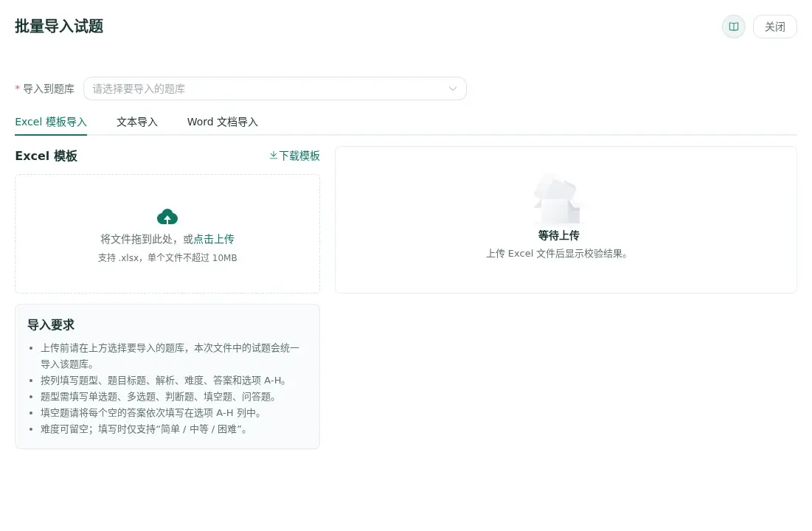Close the batch import page via 关闭
The height and width of the screenshot is (531, 812).
(x=774, y=27)
